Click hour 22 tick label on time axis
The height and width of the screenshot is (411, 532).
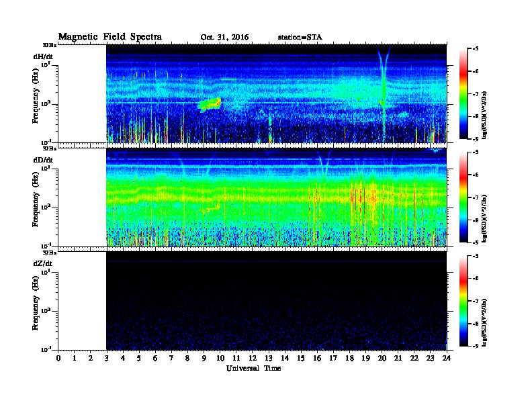(414, 359)
